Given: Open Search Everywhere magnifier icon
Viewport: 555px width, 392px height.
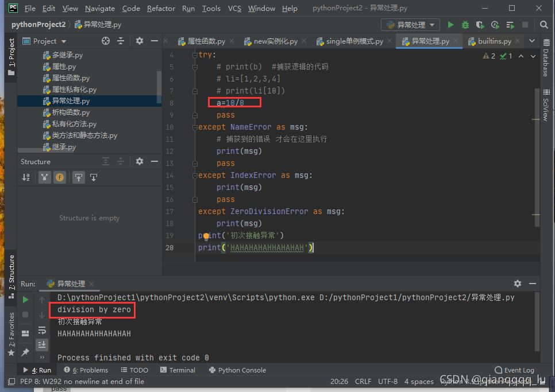Looking at the screenshot, I should pyautogui.click(x=544, y=25).
